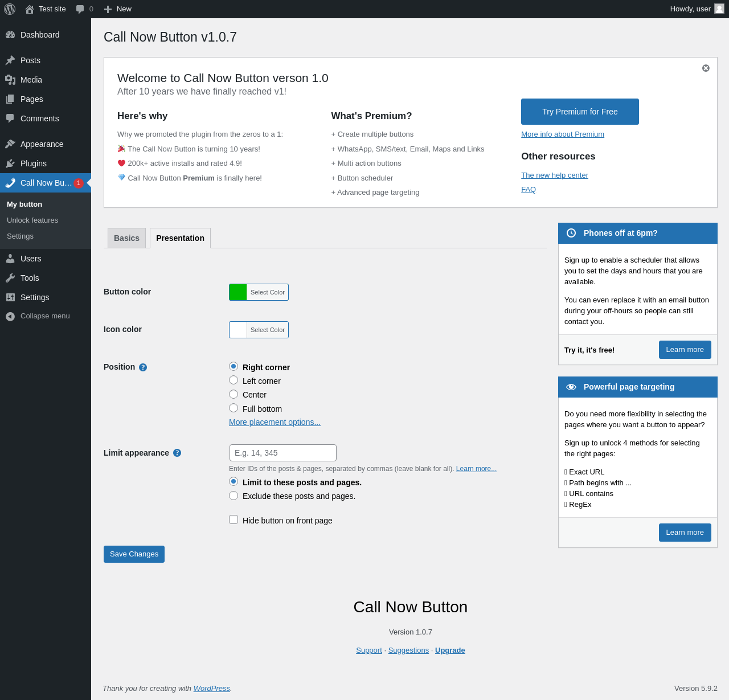Click Try Premium for Free
This screenshot has height=700, width=729.
pos(580,112)
